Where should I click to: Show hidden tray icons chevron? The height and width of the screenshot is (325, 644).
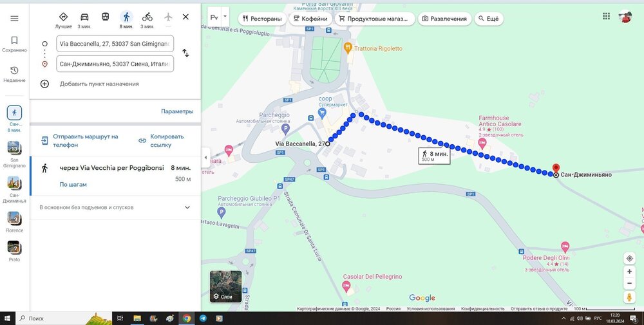click(563, 318)
